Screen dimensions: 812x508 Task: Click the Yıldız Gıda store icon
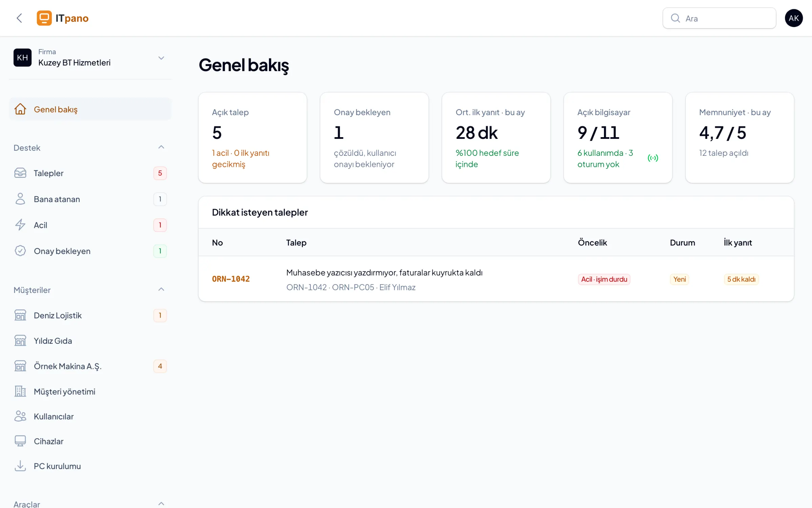[x=20, y=340]
